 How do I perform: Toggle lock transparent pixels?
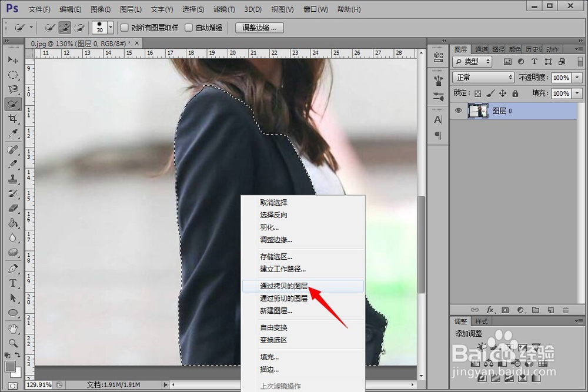(x=477, y=93)
